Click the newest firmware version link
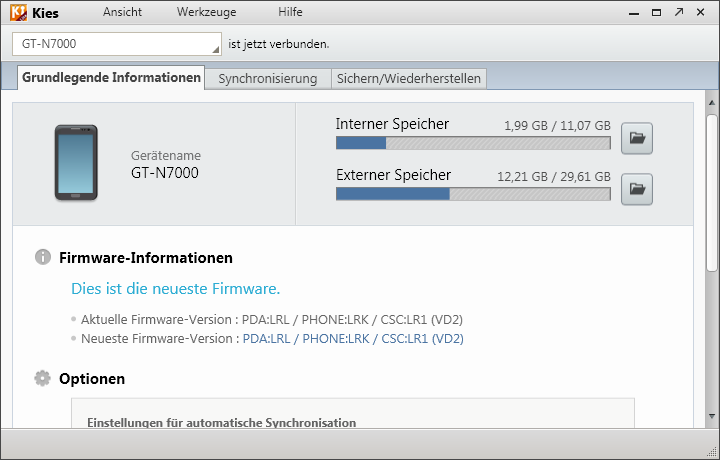720x460 pixels. (x=352, y=339)
